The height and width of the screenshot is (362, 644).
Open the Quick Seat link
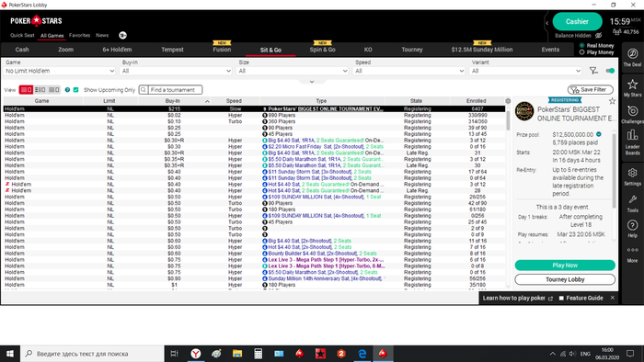pyautogui.click(x=22, y=35)
